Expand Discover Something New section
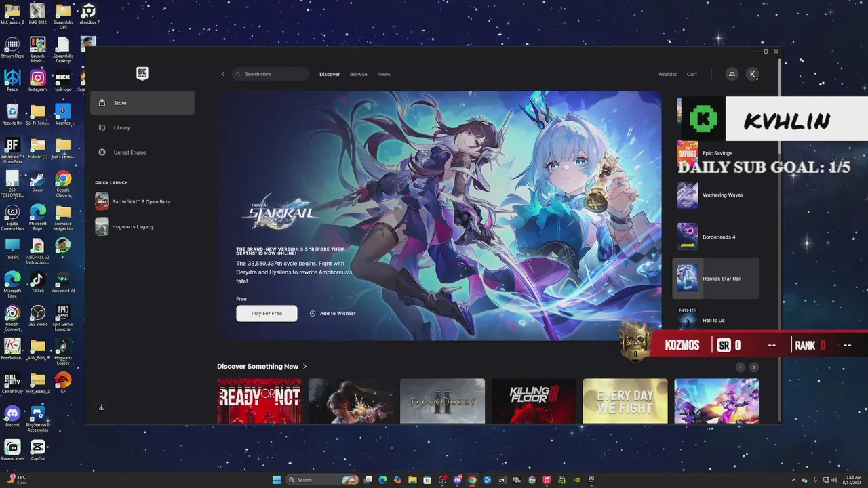Image resolution: width=868 pixels, height=488 pixels. (x=262, y=366)
